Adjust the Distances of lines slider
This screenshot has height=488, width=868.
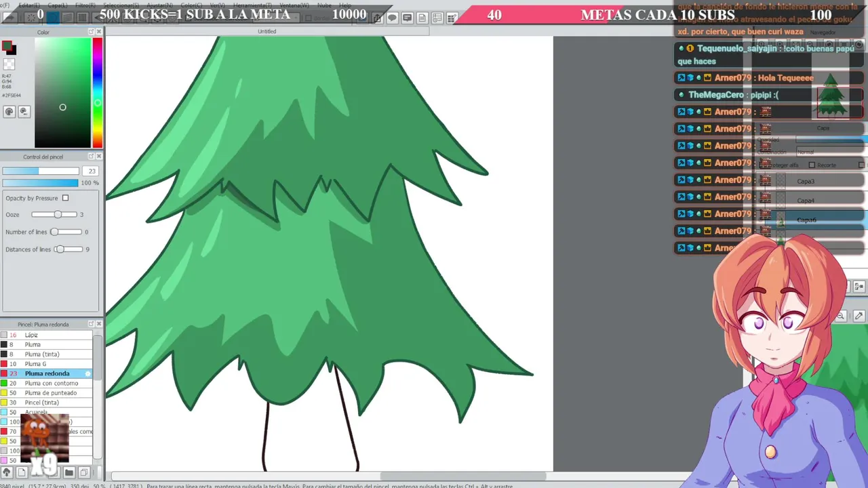click(x=68, y=249)
